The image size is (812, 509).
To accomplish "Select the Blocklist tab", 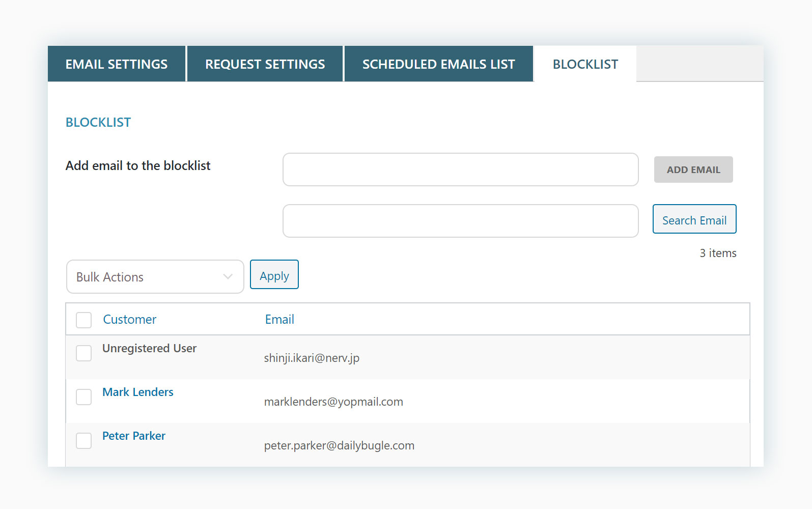I will 585,64.
